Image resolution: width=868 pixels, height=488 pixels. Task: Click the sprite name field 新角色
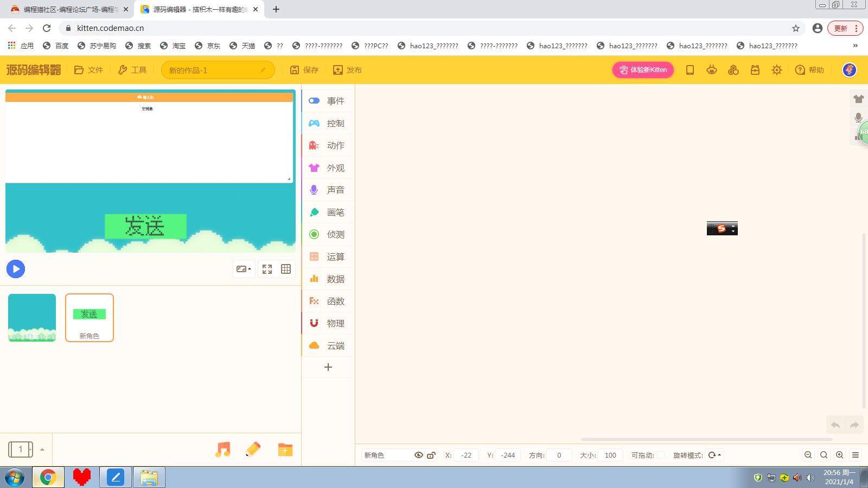(x=386, y=455)
